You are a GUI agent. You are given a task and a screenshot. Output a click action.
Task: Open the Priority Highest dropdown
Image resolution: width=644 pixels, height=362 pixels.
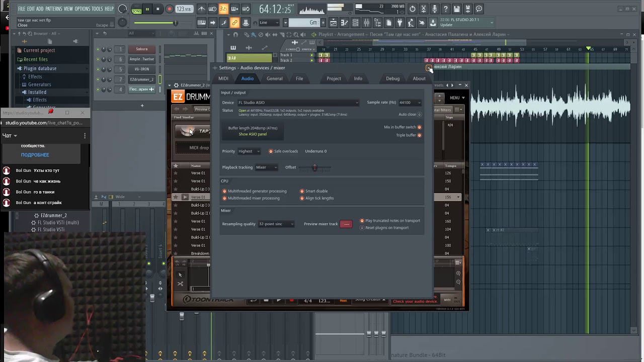(x=249, y=151)
